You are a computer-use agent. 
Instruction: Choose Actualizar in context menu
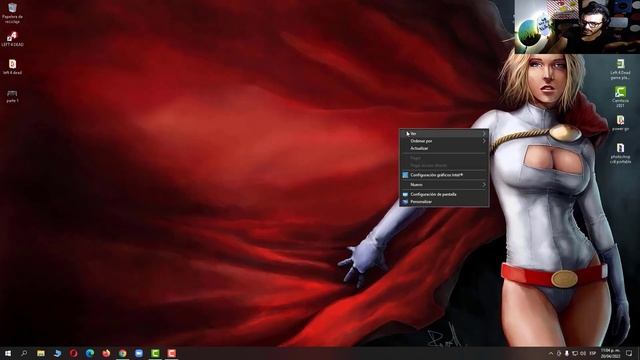click(x=444, y=148)
